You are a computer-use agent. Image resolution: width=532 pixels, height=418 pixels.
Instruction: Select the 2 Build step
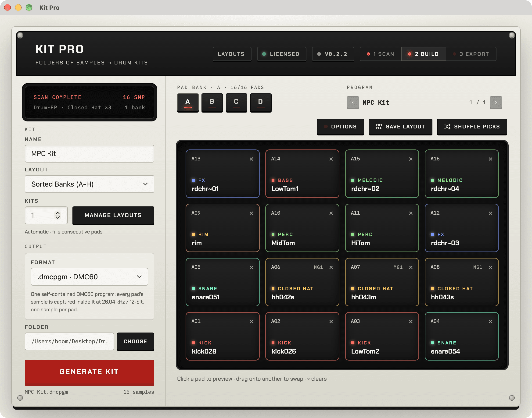tap(424, 54)
